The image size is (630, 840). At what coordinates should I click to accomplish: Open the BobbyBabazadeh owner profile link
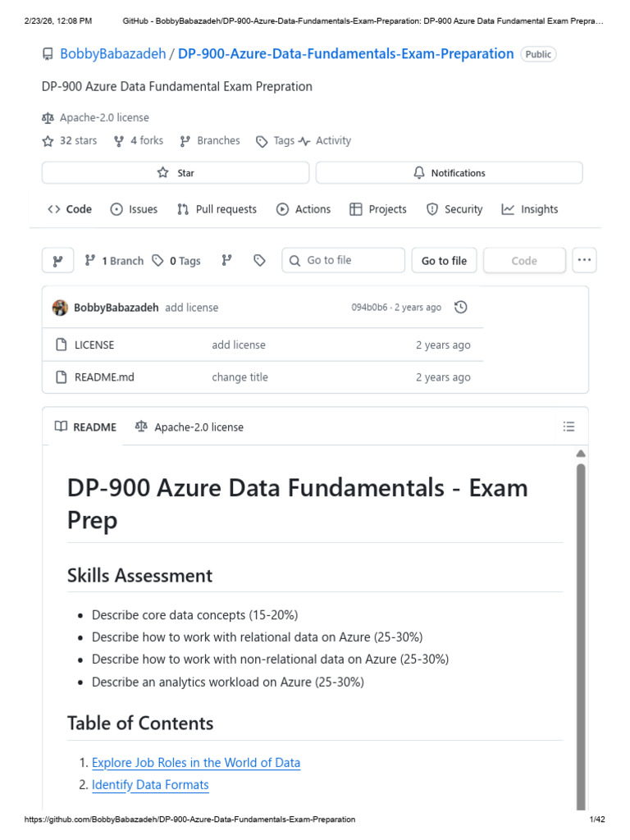113,54
